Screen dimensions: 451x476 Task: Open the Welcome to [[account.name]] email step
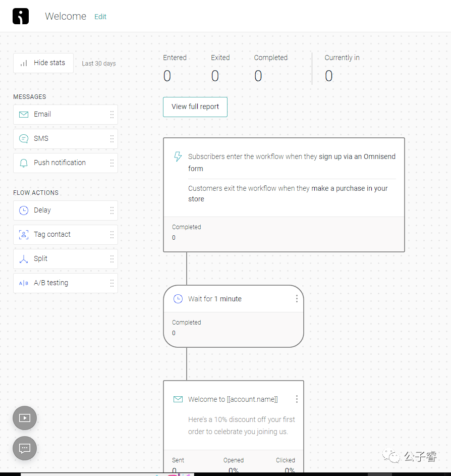(x=233, y=400)
